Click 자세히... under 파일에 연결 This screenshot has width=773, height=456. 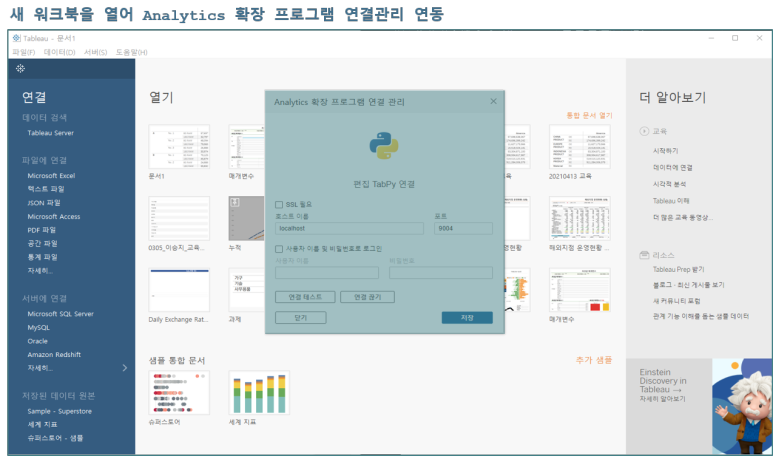click(40, 271)
